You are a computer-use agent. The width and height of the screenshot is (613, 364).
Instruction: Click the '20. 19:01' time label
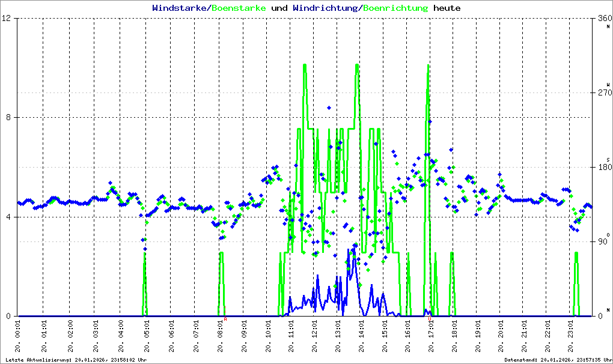point(478,336)
